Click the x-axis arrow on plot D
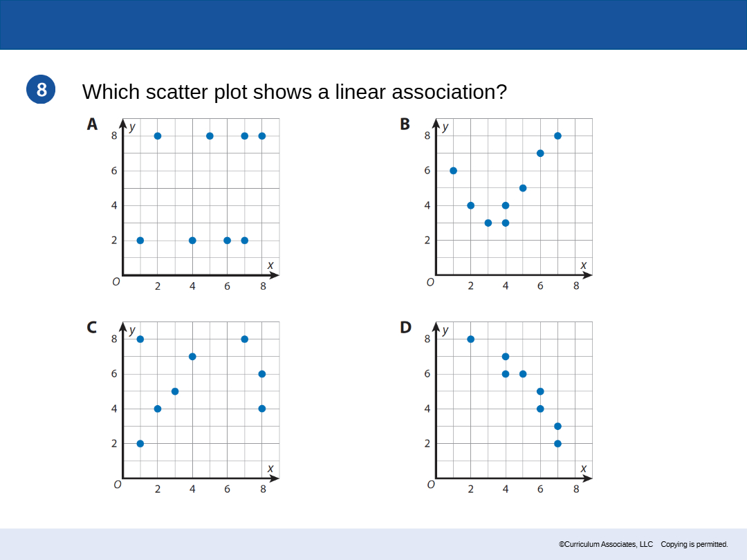The height and width of the screenshot is (560, 747). (587, 478)
